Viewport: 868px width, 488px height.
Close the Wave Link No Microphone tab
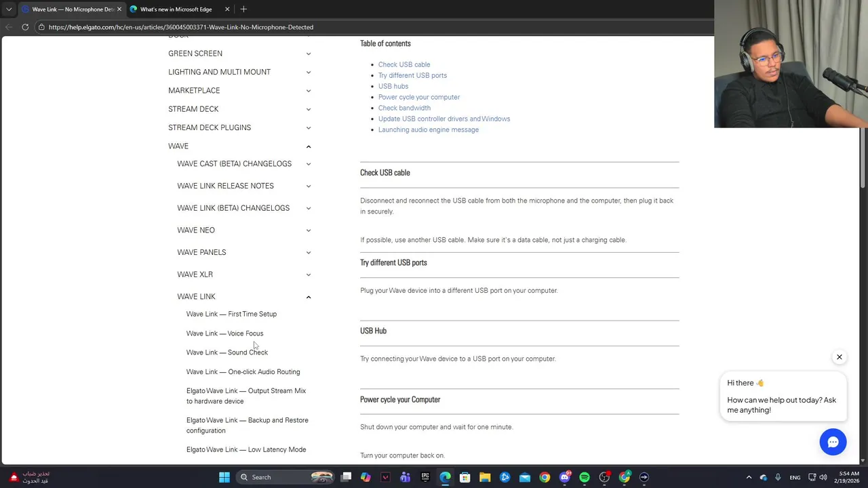(119, 9)
